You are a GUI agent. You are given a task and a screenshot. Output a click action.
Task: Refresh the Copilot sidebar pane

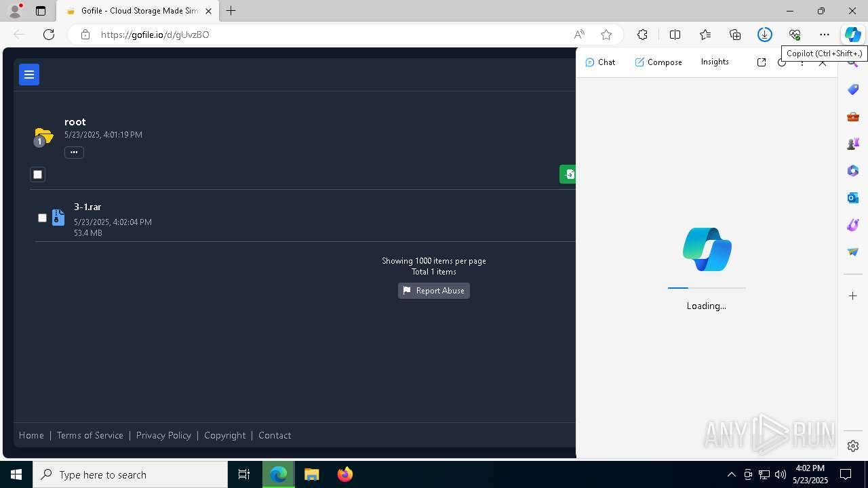(782, 63)
